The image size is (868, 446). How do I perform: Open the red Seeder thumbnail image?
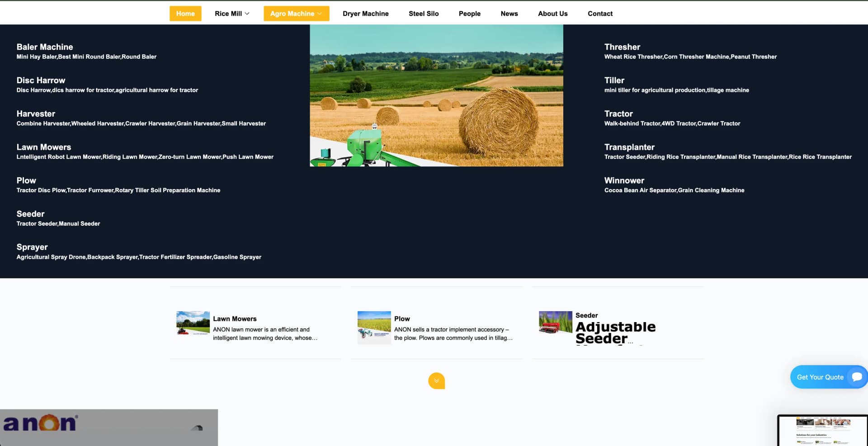pos(555,323)
